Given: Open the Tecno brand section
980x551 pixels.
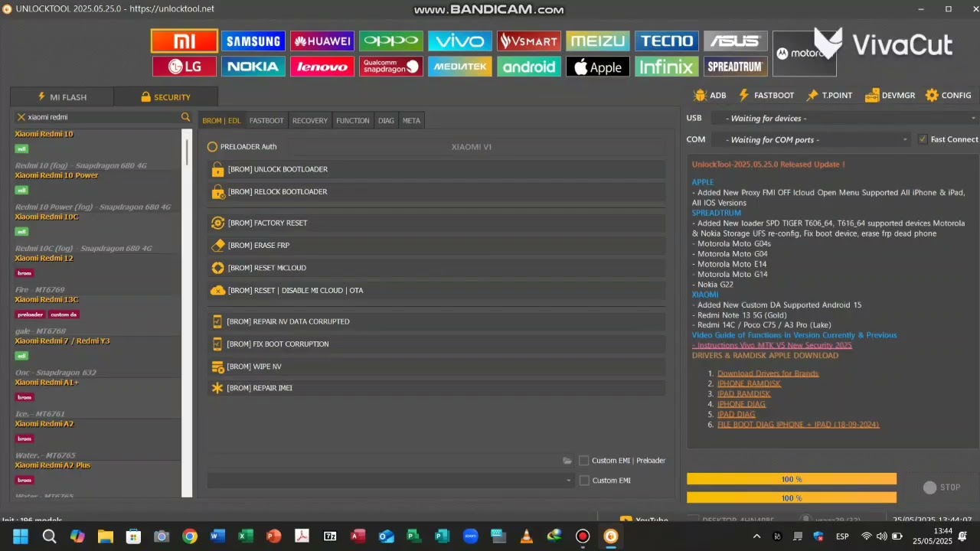Looking at the screenshot, I should click(x=667, y=41).
